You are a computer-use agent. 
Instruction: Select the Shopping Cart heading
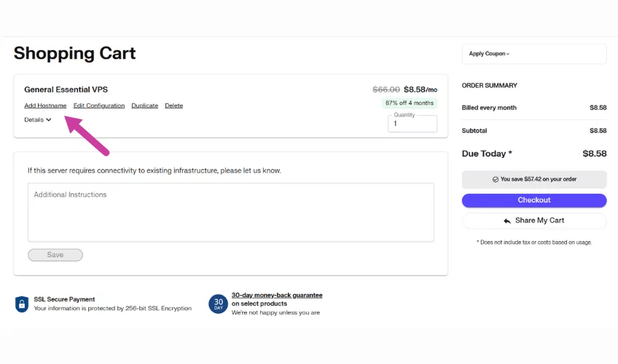tap(74, 53)
